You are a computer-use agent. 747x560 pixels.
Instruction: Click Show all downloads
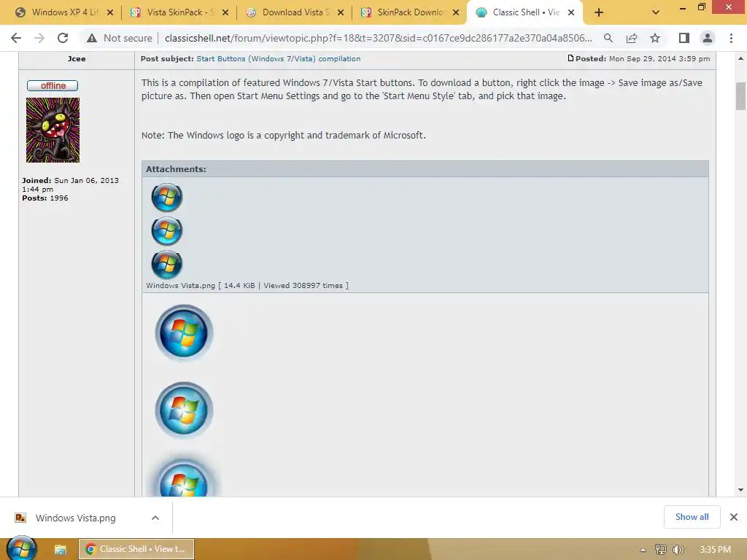pos(692,517)
